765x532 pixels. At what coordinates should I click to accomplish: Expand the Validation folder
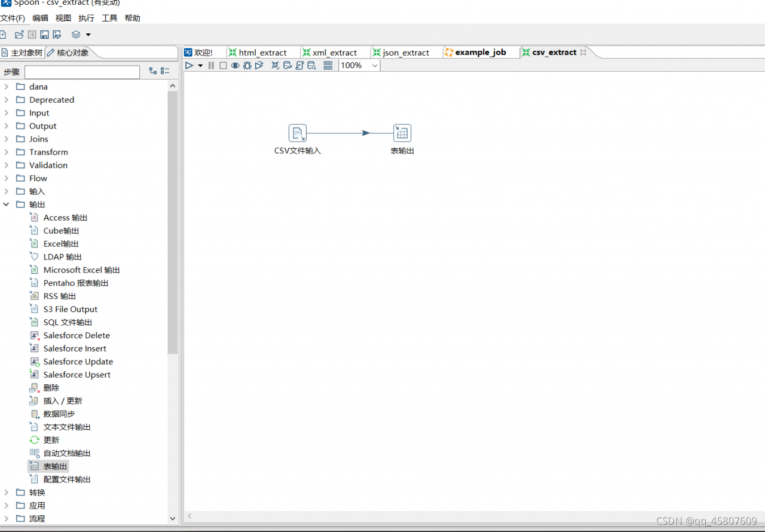pos(7,166)
